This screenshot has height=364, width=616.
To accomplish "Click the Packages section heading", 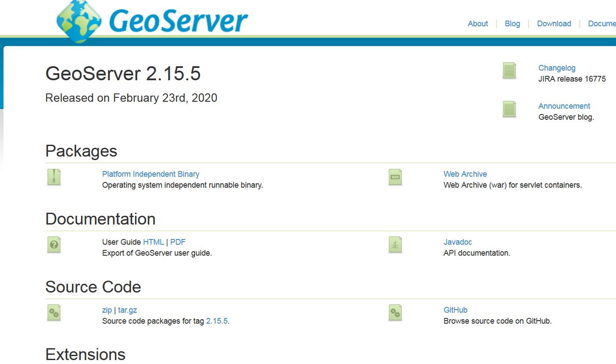I will (x=82, y=151).
